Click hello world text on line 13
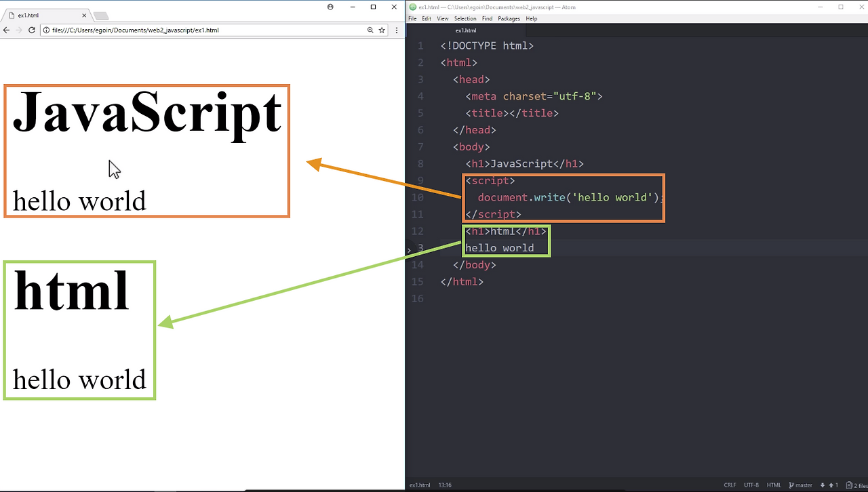Image resolution: width=868 pixels, height=492 pixels. [499, 248]
